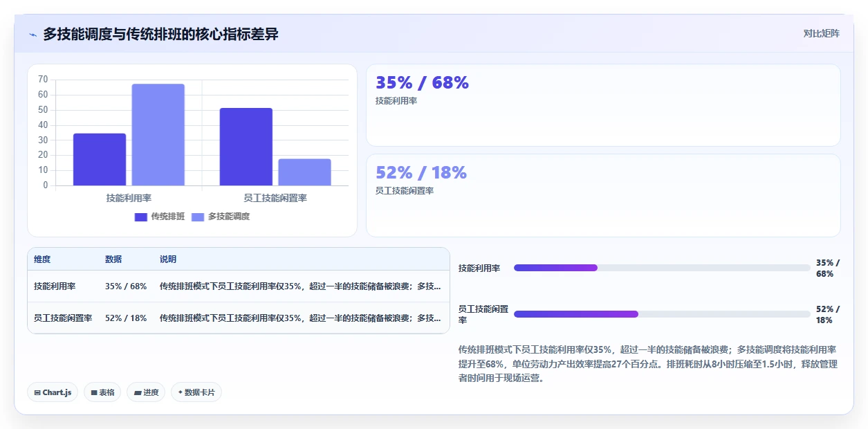Click the lightning icon beside the title
Screen dimensions: 868x429
(33, 35)
